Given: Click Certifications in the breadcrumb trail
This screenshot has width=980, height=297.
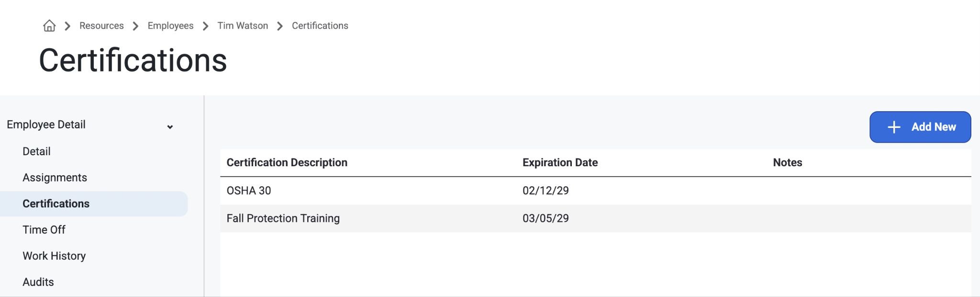Looking at the screenshot, I should point(320,26).
